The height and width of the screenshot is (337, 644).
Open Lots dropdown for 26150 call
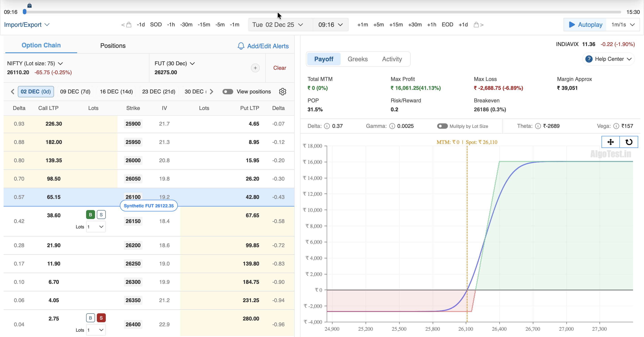96,227
